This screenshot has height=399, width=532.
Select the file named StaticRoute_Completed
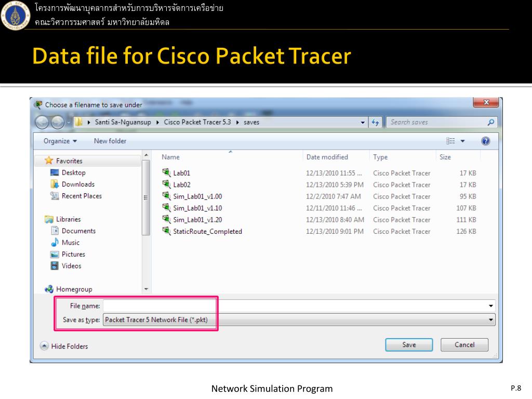[208, 231]
